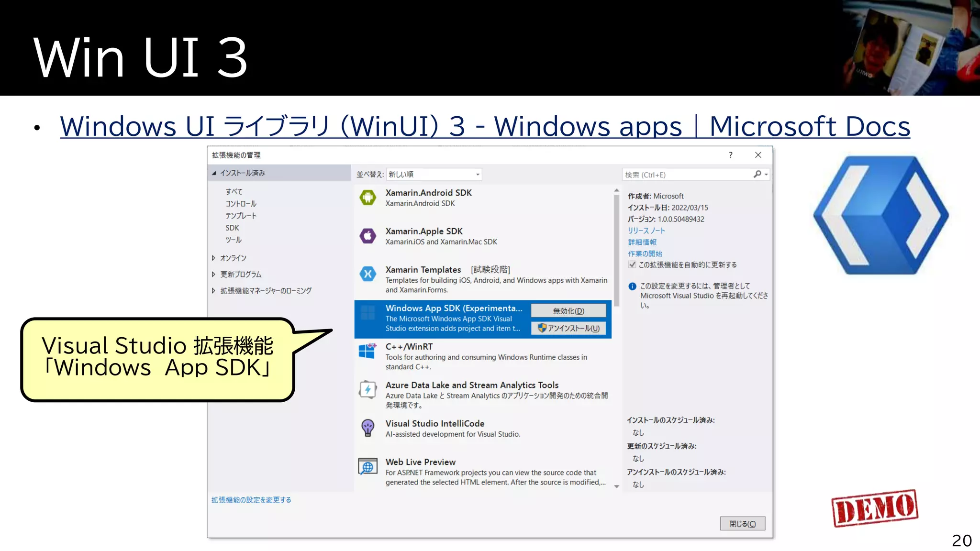This screenshot has height=551, width=980.
Task: Open the 作業の開始 link
Action: tap(645, 253)
